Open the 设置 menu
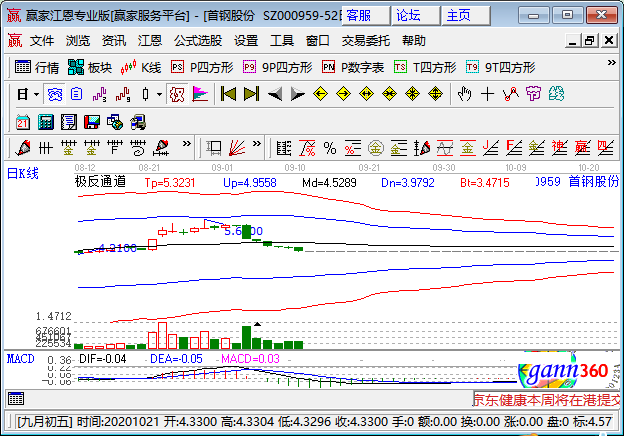Screen dimensions: 624x436 (246, 41)
